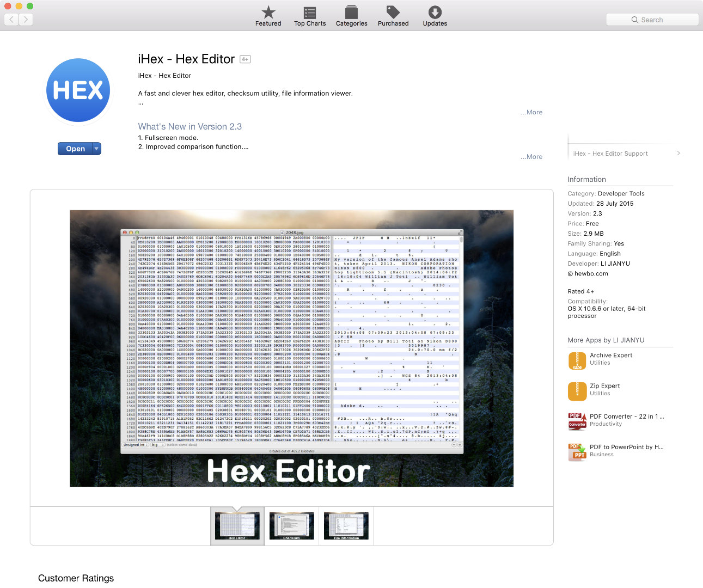The height and width of the screenshot is (588, 703).
Task: Click the Zip Expert app icon
Action: pyautogui.click(x=577, y=391)
